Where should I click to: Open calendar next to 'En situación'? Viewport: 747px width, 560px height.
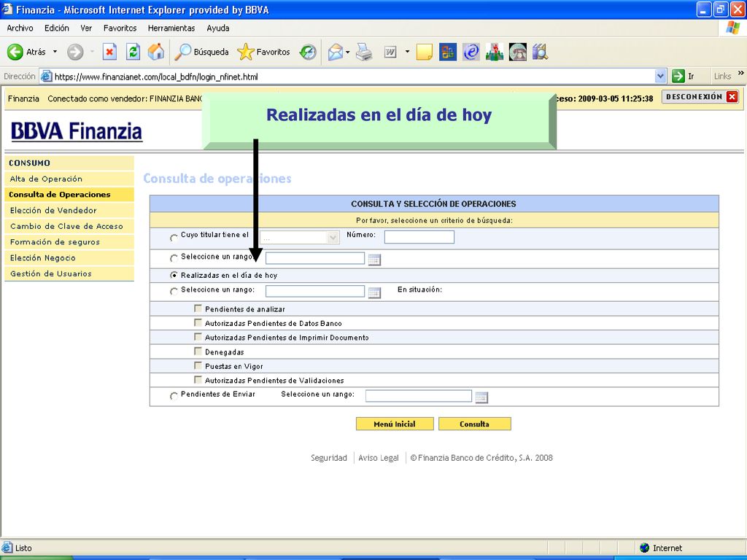tap(374, 292)
